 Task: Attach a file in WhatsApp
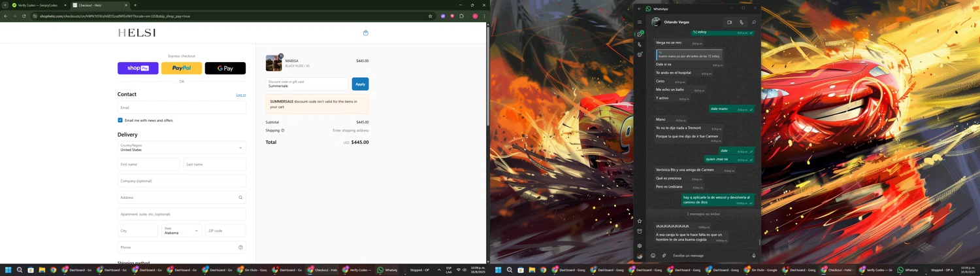coord(664,256)
